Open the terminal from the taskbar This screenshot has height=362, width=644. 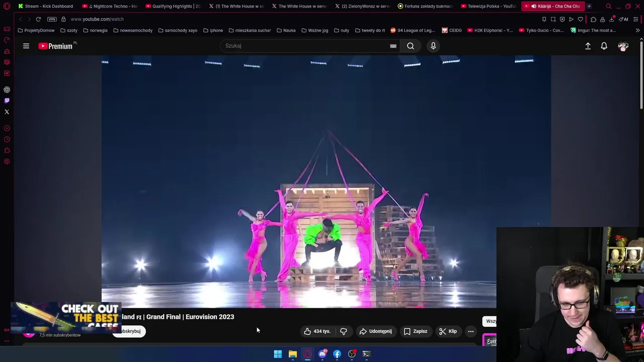(366, 354)
